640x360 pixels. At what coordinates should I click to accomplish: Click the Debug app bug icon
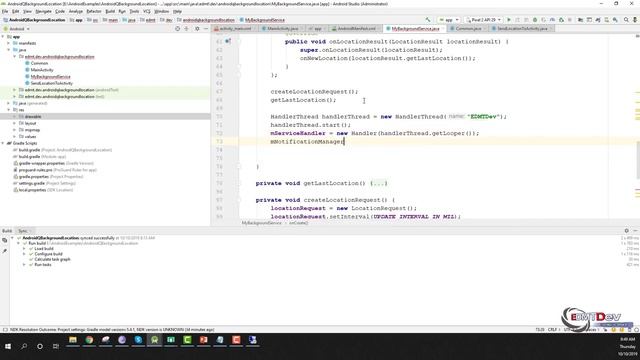[535, 20]
